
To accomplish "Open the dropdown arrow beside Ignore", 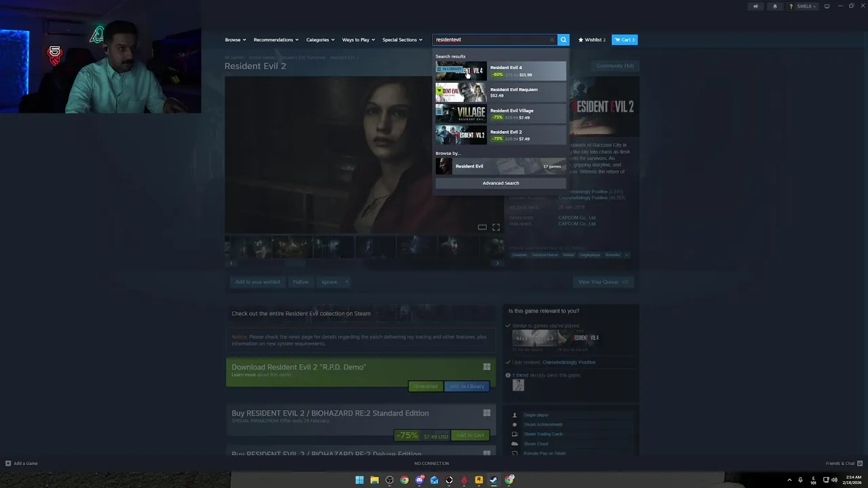I will point(346,282).
